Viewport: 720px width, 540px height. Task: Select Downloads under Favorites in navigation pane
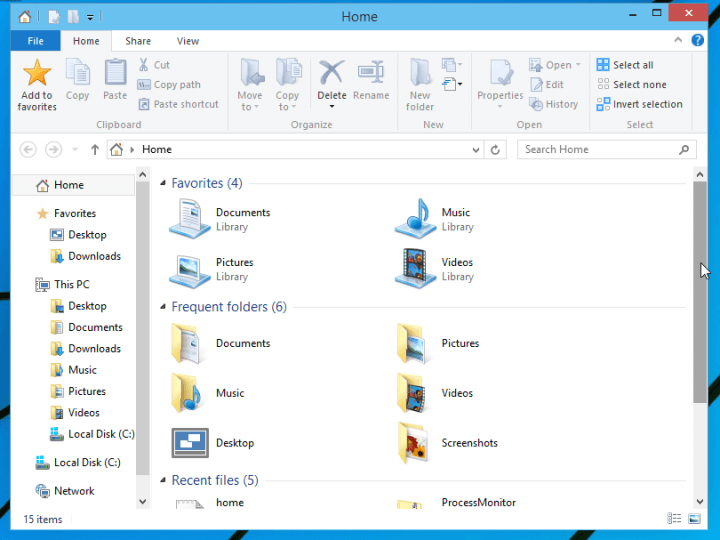(x=85, y=256)
